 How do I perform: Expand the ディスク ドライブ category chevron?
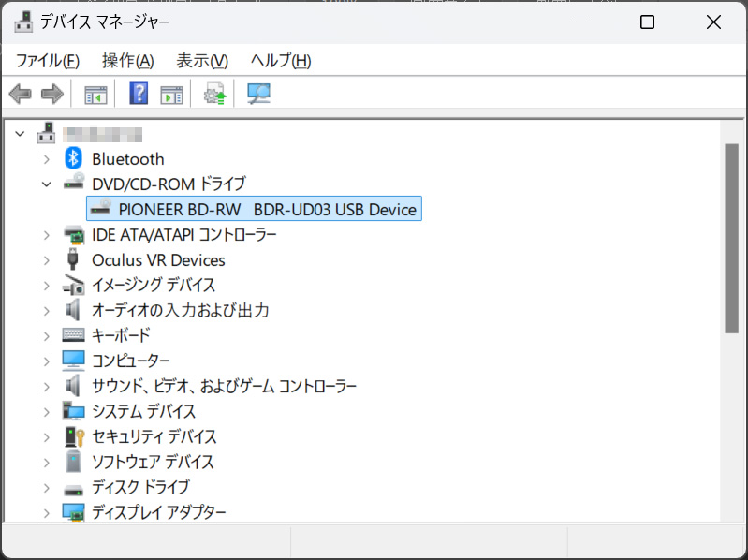pos(47,487)
